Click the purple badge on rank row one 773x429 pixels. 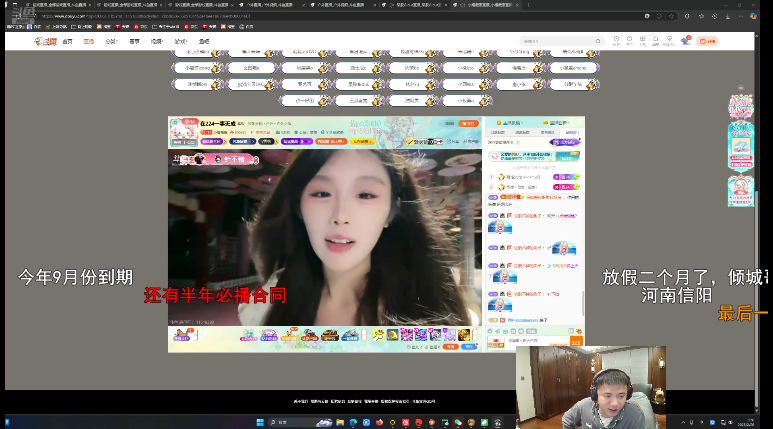pyautogui.click(x=566, y=177)
